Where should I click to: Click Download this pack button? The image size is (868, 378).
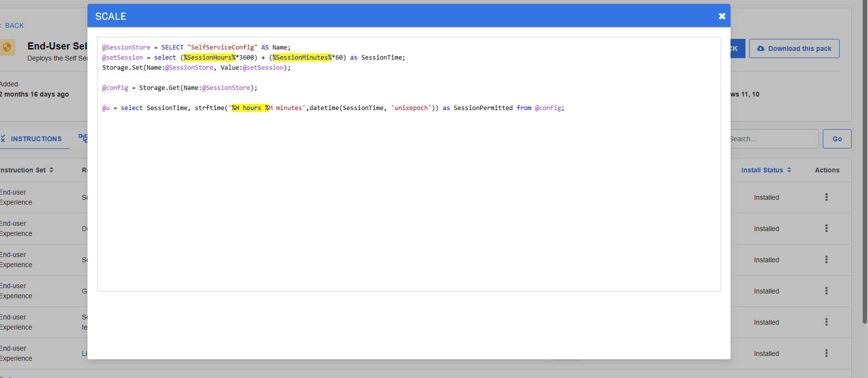click(x=794, y=49)
